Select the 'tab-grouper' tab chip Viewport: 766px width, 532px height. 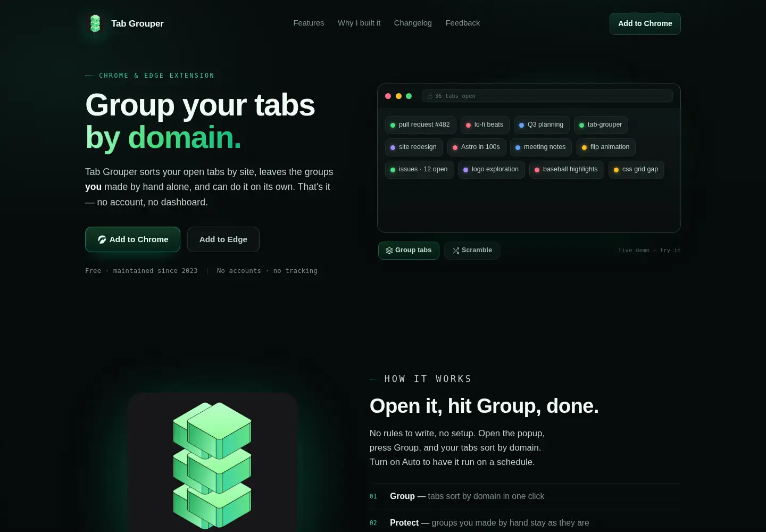pos(601,125)
